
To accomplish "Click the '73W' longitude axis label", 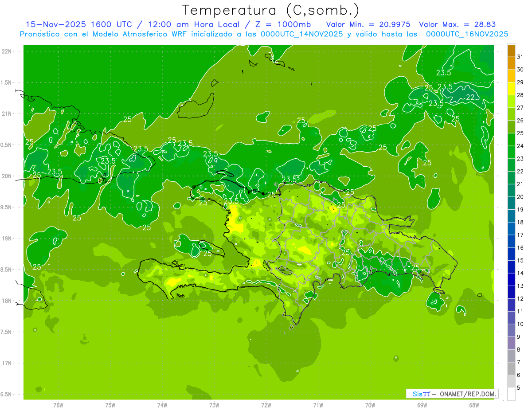I will [214, 405].
